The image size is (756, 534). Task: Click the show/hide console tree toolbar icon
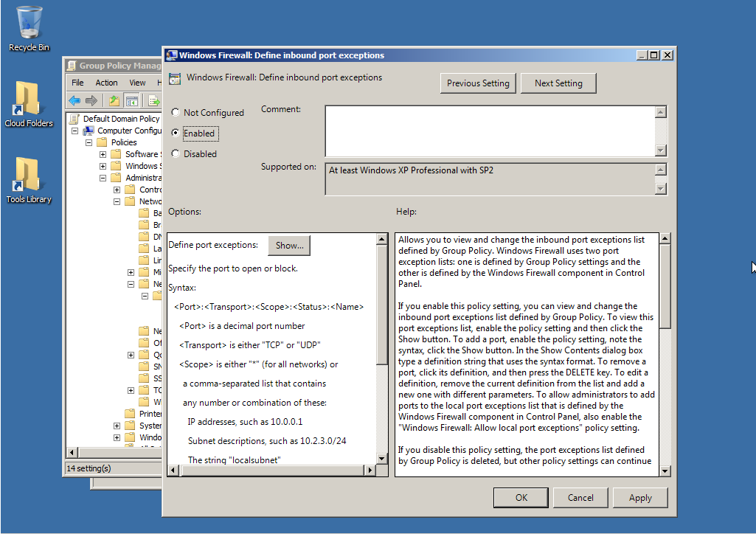click(x=131, y=100)
